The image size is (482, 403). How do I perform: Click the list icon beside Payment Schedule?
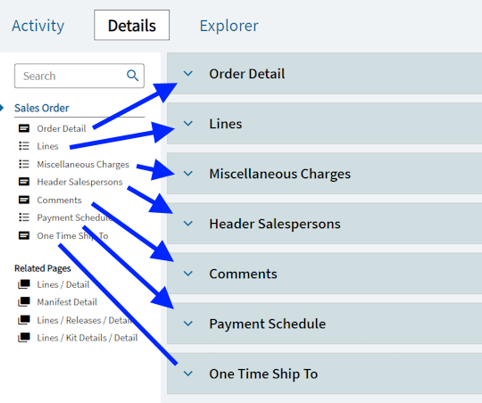[x=24, y=218]
